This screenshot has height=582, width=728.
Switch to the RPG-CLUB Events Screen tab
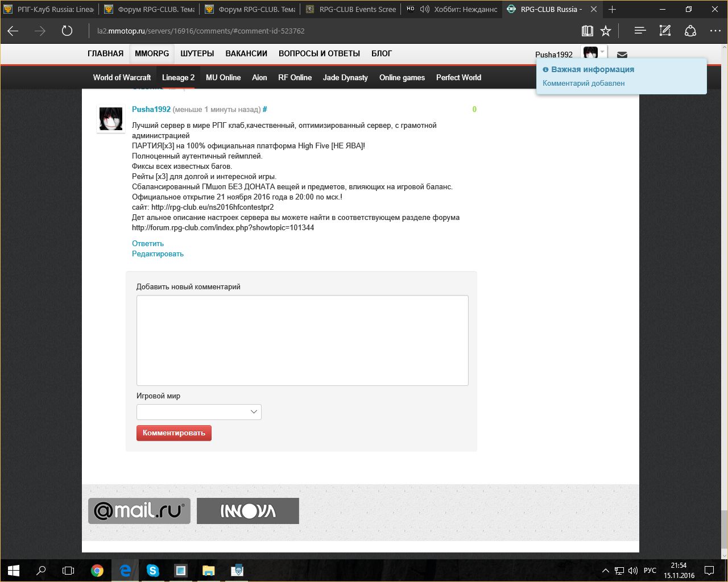click(x=351, y=9)
